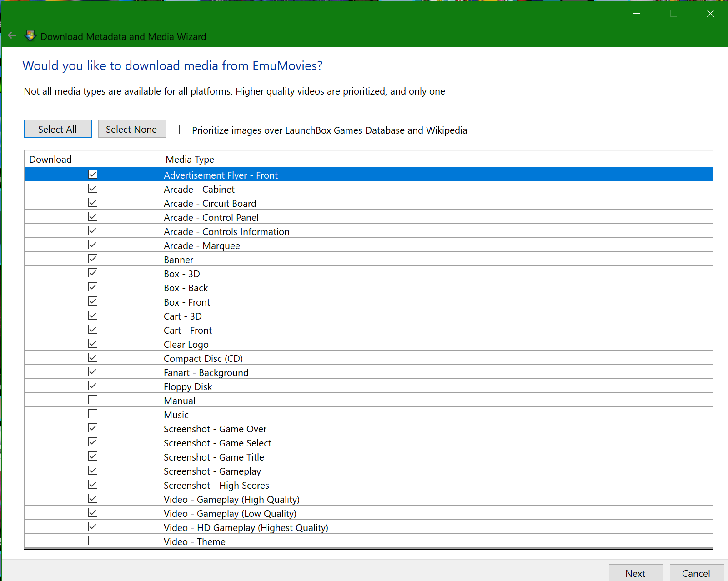Uncheck Screenshot - High Scores download
Viewport: 728px width, 581px height.
(93, 484)
